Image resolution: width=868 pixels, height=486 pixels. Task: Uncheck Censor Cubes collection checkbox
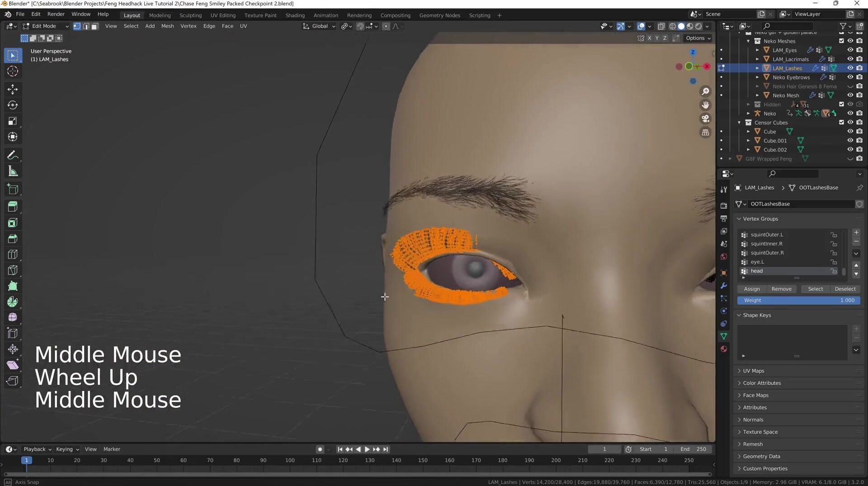(x=841, y=123)
